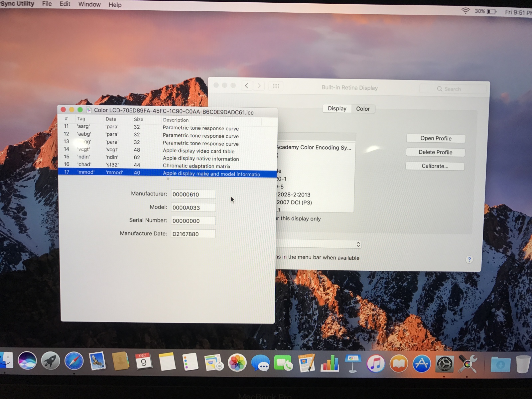532x399 pixels.
Task: Click Search field in Display preferences
Action: [x=453, y=89]
